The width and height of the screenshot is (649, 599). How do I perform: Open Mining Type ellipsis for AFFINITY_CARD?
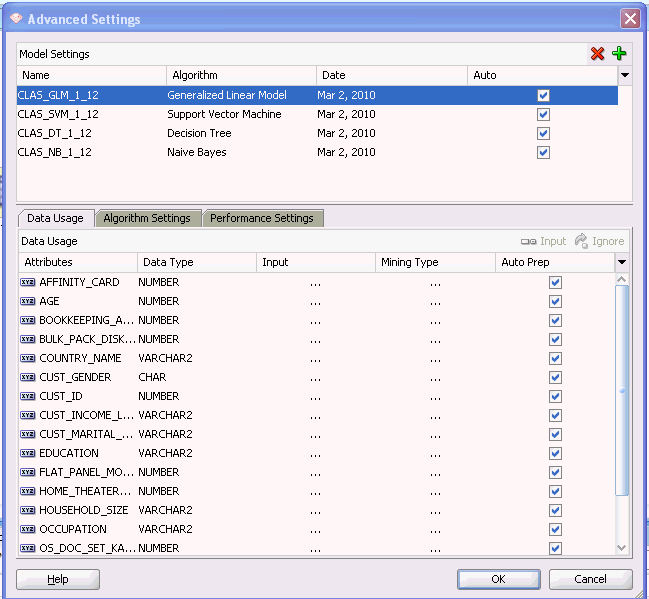point(435,285)
